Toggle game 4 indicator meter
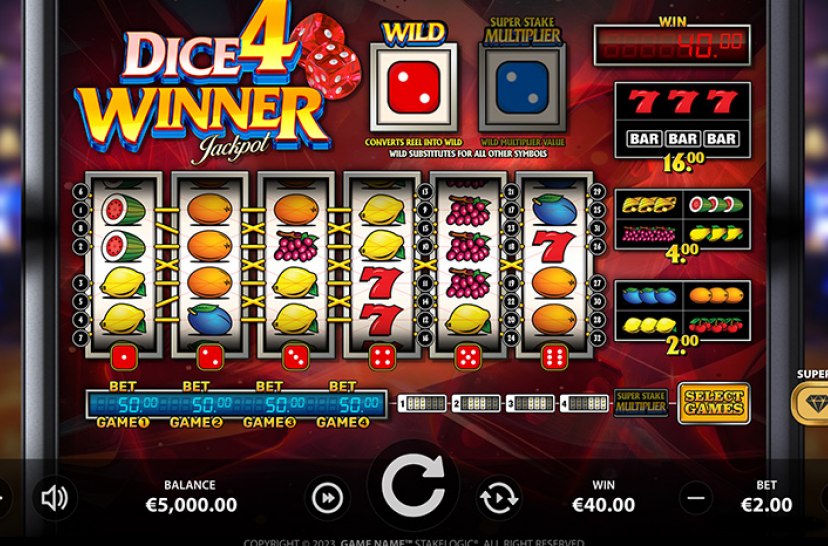 pyautogui.click(x=584, y=403)
